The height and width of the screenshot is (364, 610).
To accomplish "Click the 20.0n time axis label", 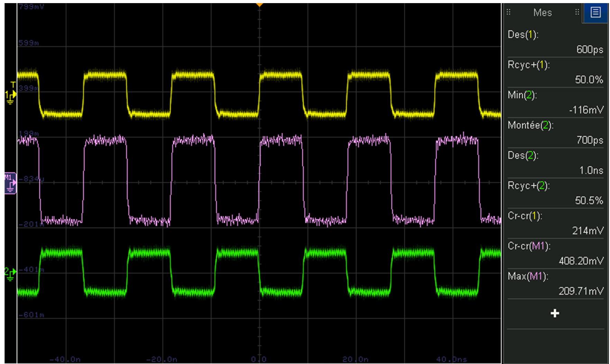I will point(355,360).
